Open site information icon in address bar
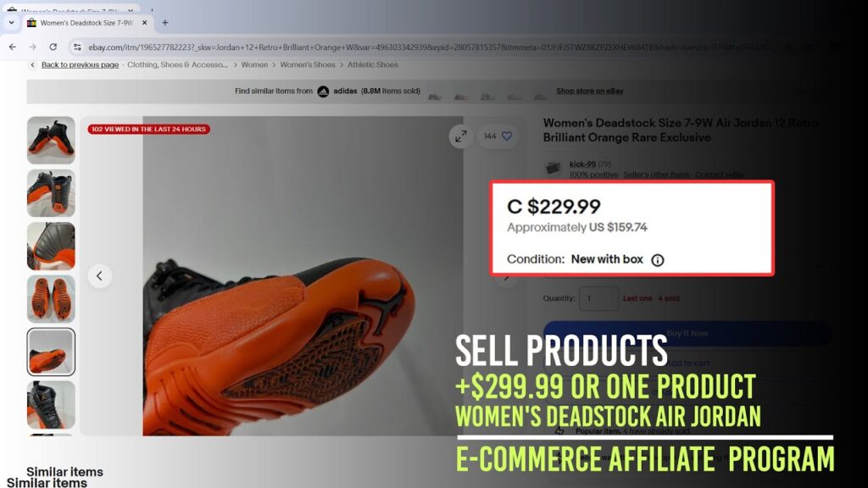 coord(77,47)
